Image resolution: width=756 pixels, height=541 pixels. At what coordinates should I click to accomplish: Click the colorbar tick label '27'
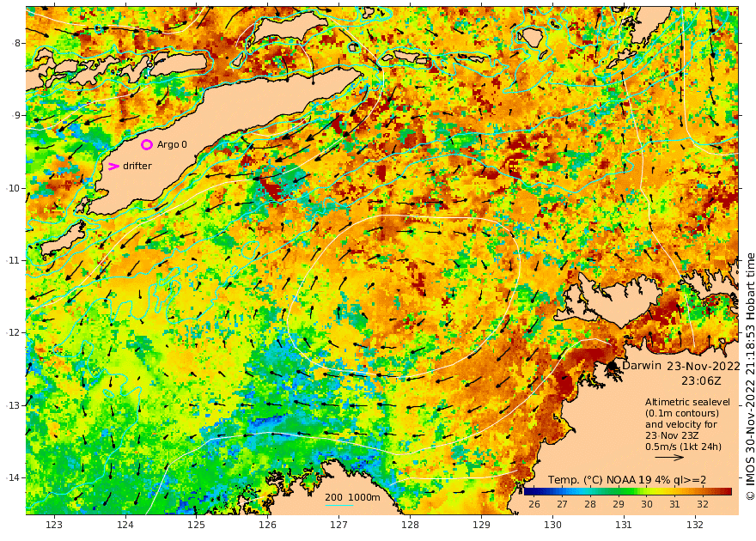click(x=562, y=504)
